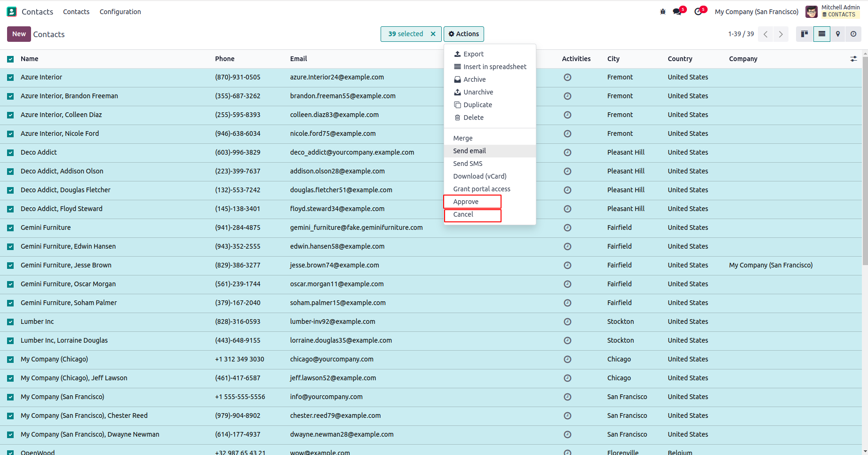This screenshot has height=455, width=868.
Task: Sort by Name column header
Action: pos(30,59)
